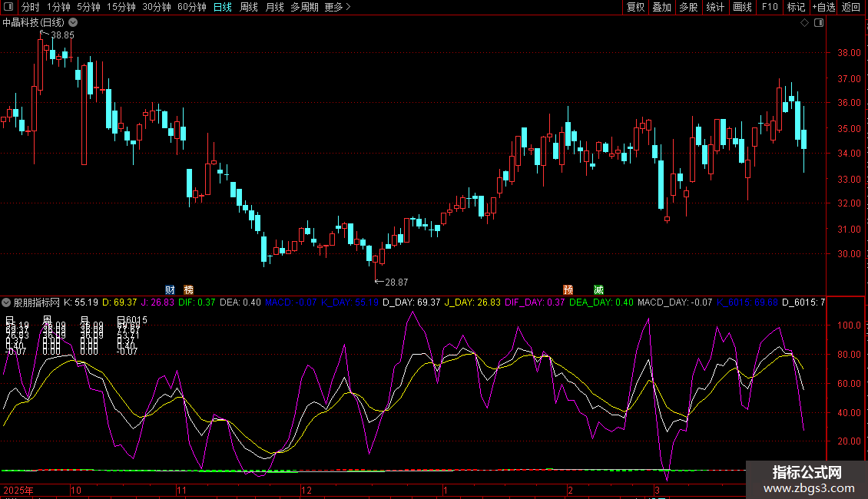Image resolution: width=868 pixels, height=499 pixels.
Task: Click the 38.00 price axis label
Action: 849,53
